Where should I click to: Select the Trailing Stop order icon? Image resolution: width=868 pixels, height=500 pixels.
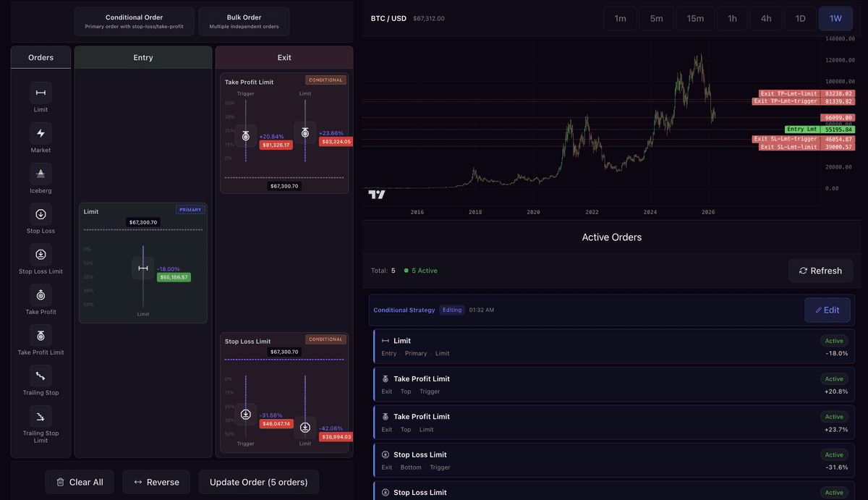coord(41,376)
